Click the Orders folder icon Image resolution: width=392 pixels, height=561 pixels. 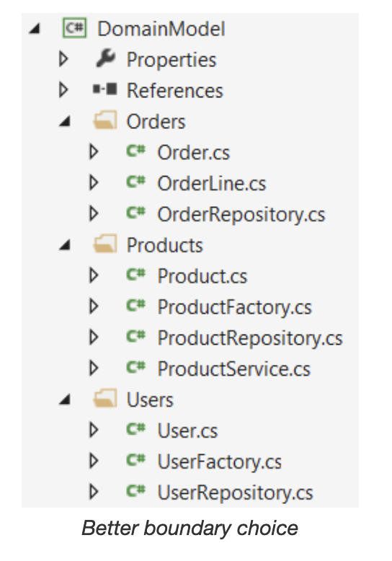105,120
